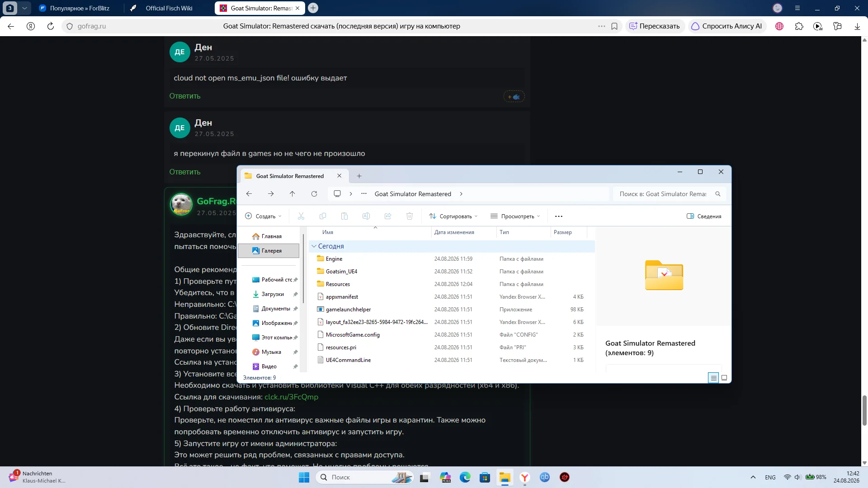Click the Delete trash icon in Explorer toolbar

(409, 216)
